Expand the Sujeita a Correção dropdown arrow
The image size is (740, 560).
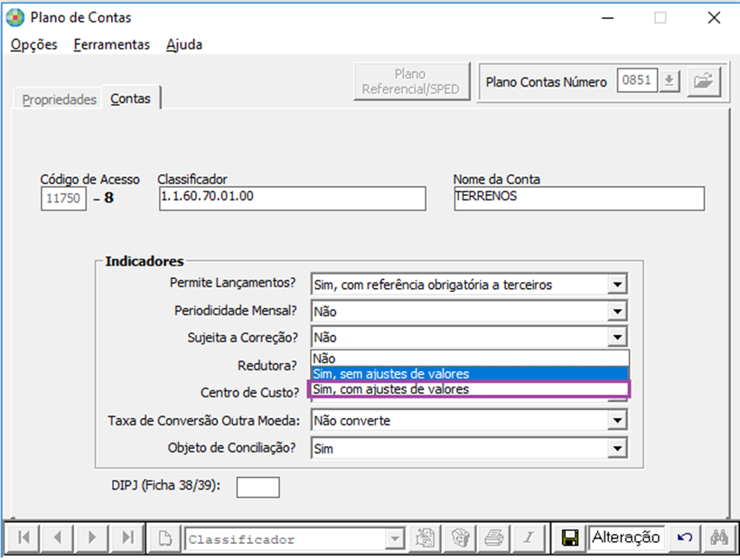(617, 337)
